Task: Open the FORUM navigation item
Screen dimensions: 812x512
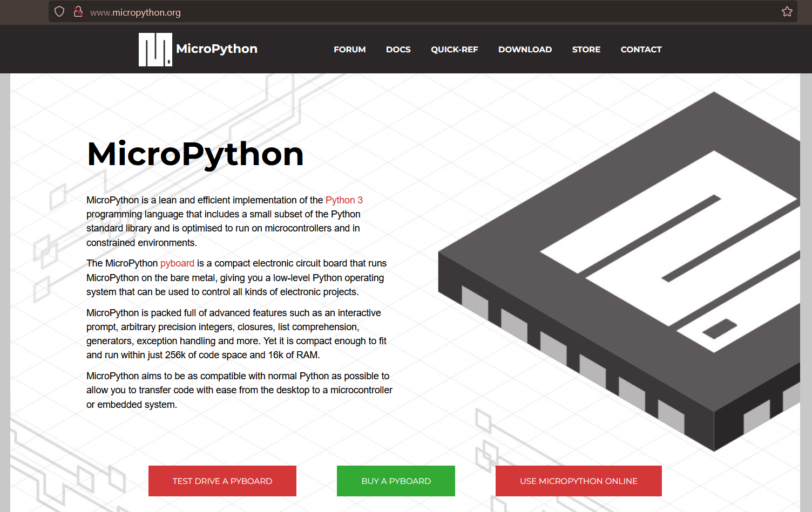Action: tap(349, 50)
